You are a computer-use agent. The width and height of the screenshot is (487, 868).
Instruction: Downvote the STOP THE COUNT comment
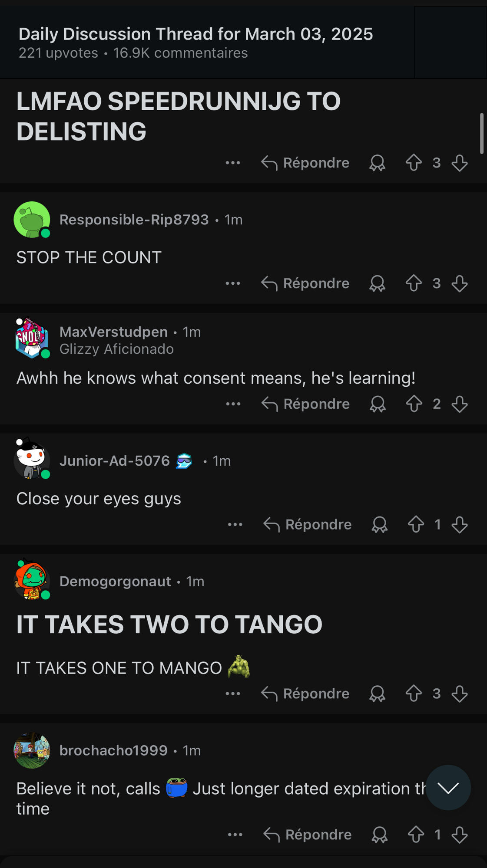[x=460, y=283]
